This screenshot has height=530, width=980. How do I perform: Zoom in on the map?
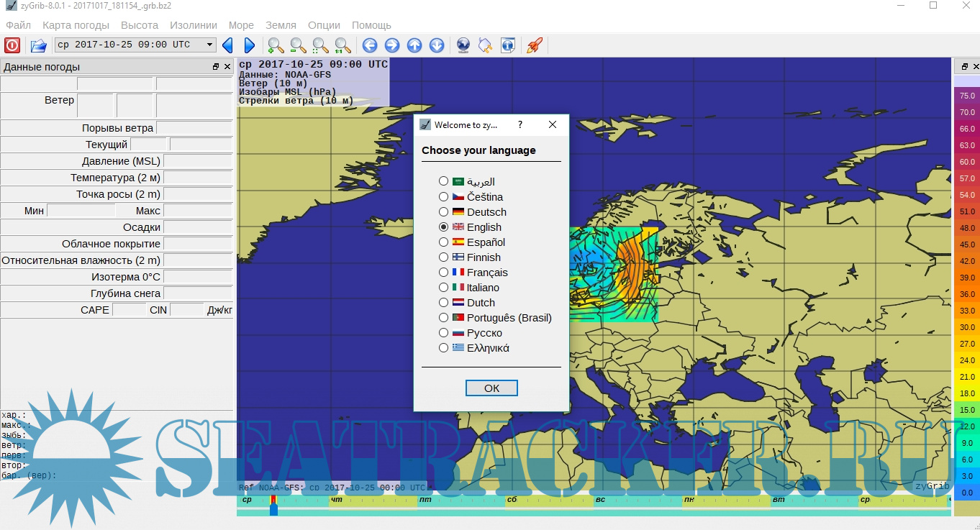click(x=276, y=45)
